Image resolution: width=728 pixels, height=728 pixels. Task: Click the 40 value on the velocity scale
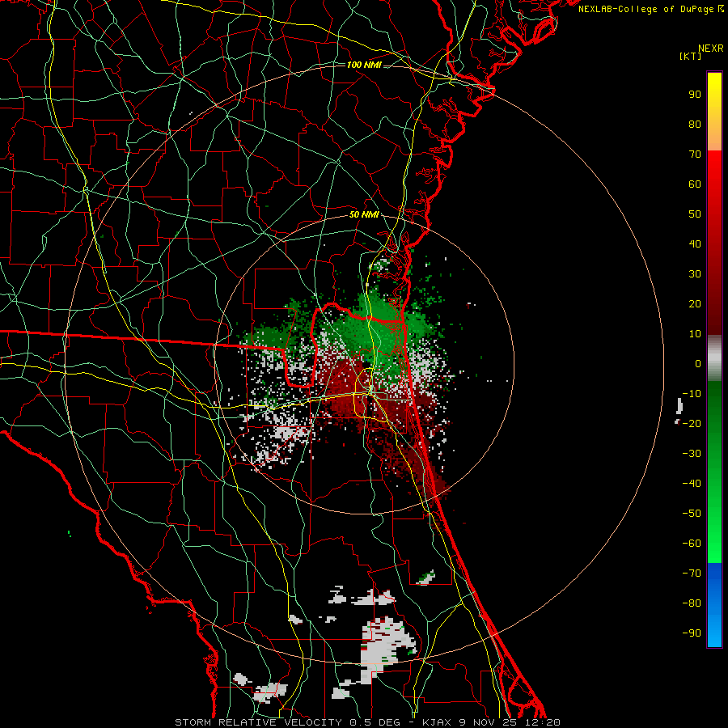695,243
